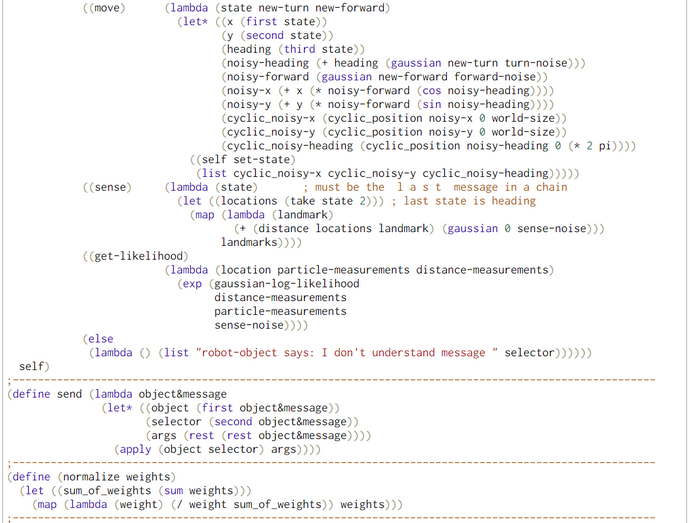Click the comment "; last state is heading"
This screenshot has height=523, width=690.
(x=463, y=201)
